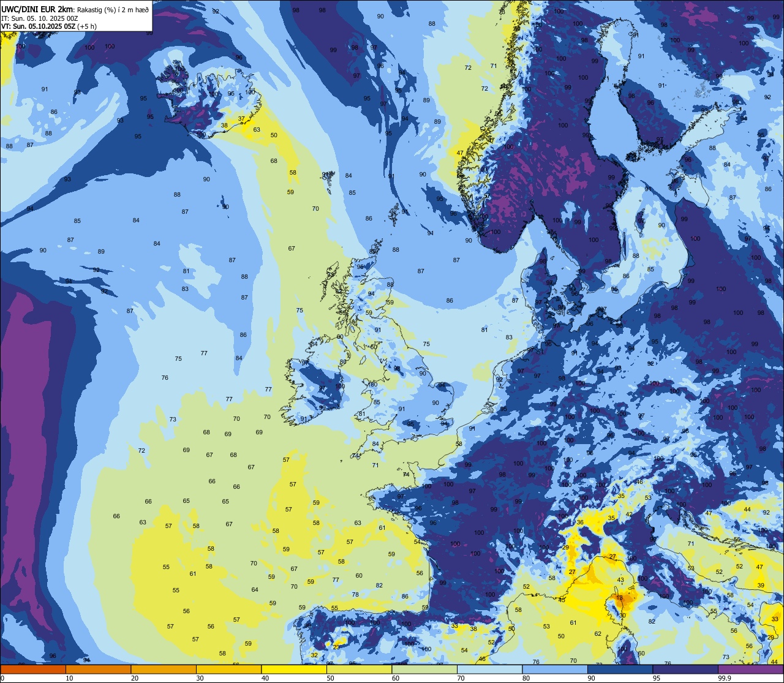Click the value "44" in the eastern Alps region
This screenshot has width=784, height=683.
pos(747,510)
